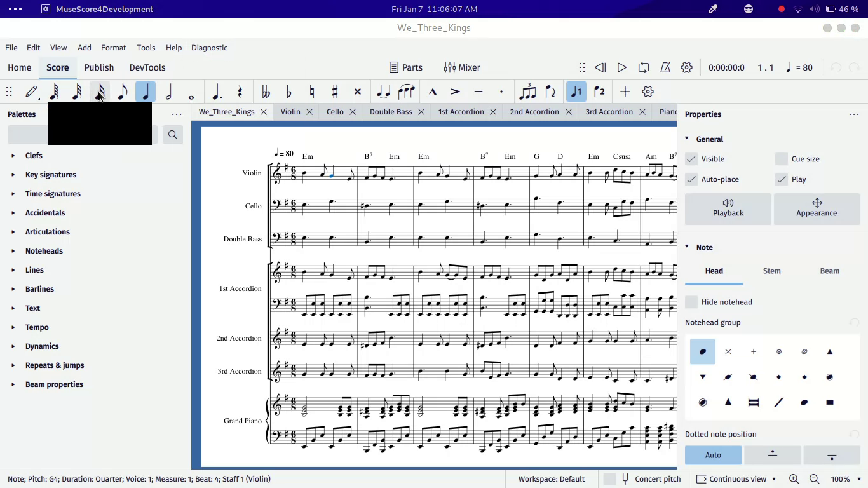Image resolution: width=868 pixels, height=488 pixels.
Task: Click the Playback properties button
Action: [x=728, y=208]
